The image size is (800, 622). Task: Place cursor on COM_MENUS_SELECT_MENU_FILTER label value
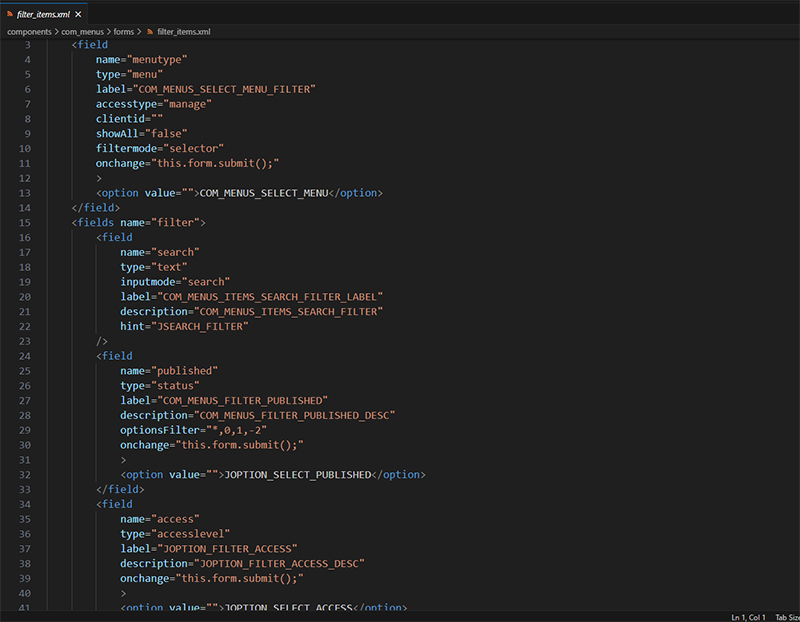point(225,89)
